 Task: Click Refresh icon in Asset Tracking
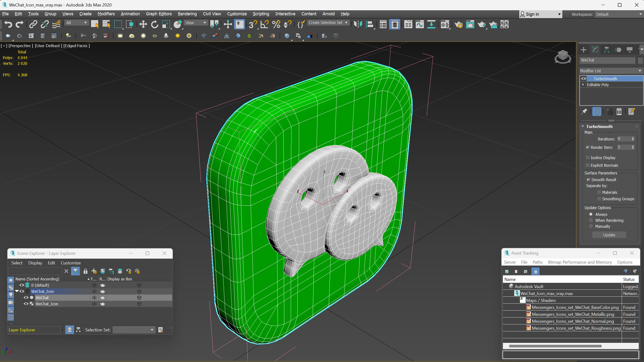click(x=507, y=271)
